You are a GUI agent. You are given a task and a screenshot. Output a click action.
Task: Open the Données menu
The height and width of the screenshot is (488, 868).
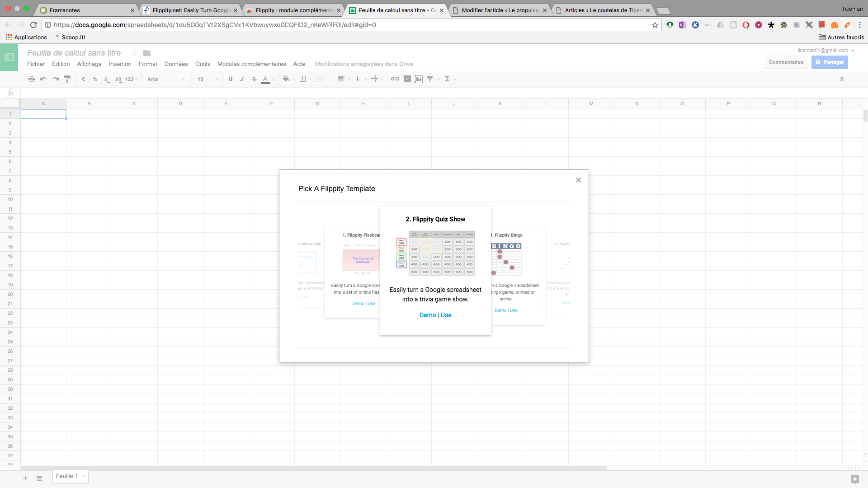(176, 64)
